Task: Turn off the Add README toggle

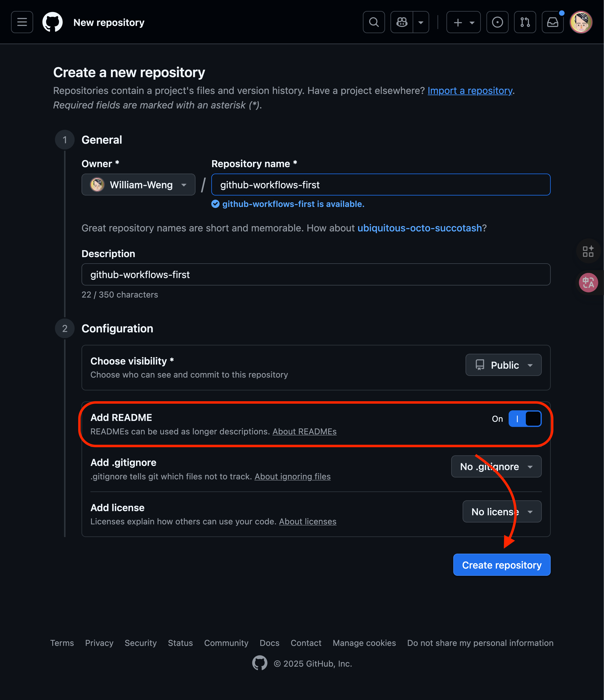Action: click(x=525, y=419)
